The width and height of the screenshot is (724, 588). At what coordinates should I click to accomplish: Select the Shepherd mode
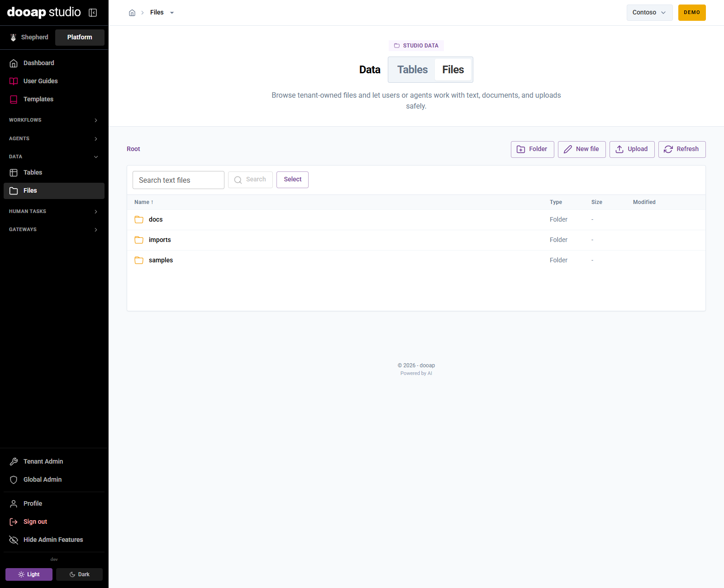click(x=29, y=37)
